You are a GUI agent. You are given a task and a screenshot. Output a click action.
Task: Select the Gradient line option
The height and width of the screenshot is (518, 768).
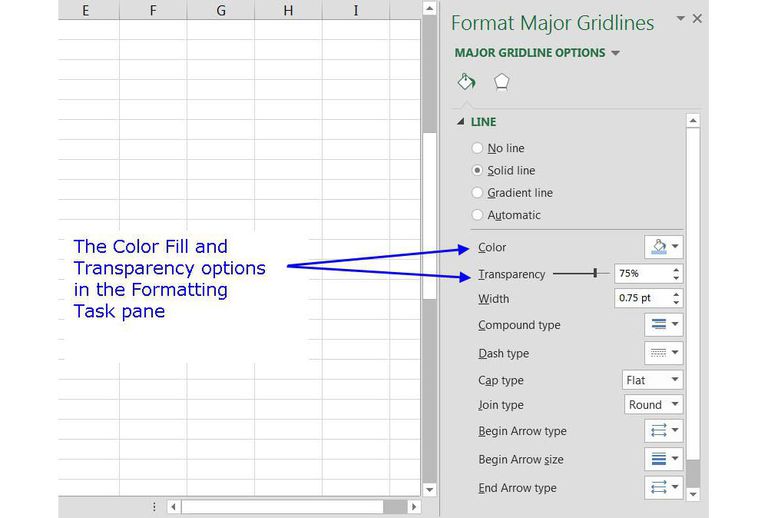512,193
